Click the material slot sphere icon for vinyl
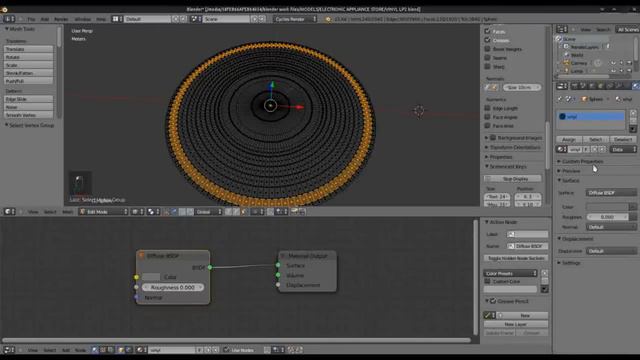This screenshot has height=360, width=640. coord(562,117)
